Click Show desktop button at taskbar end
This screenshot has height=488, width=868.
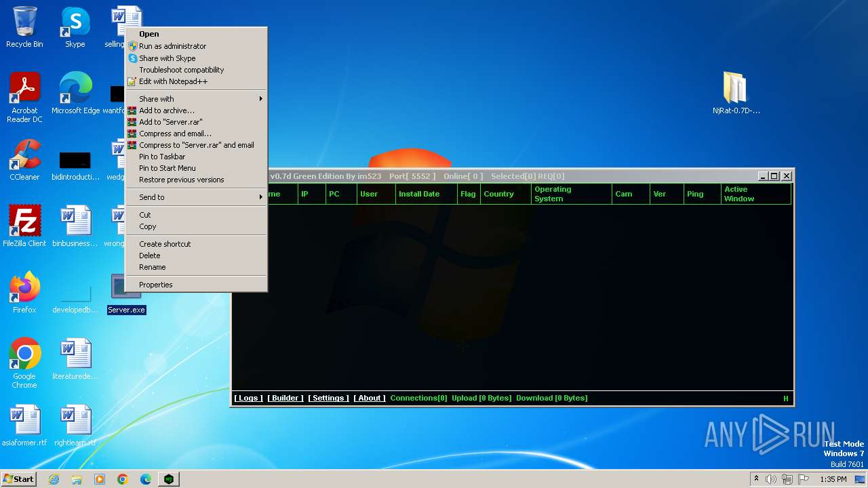click(861, 479)
